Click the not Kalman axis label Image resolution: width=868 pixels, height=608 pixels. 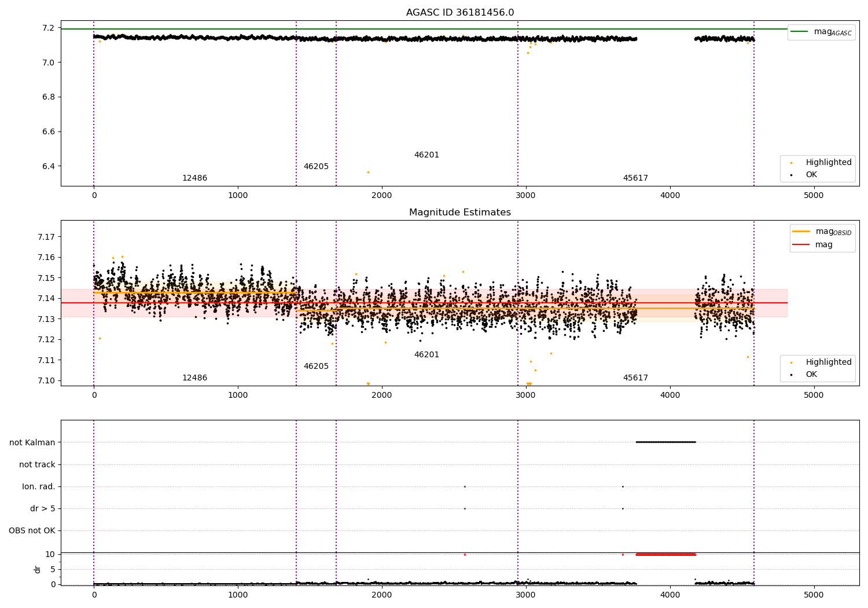[x=32, y=442]
